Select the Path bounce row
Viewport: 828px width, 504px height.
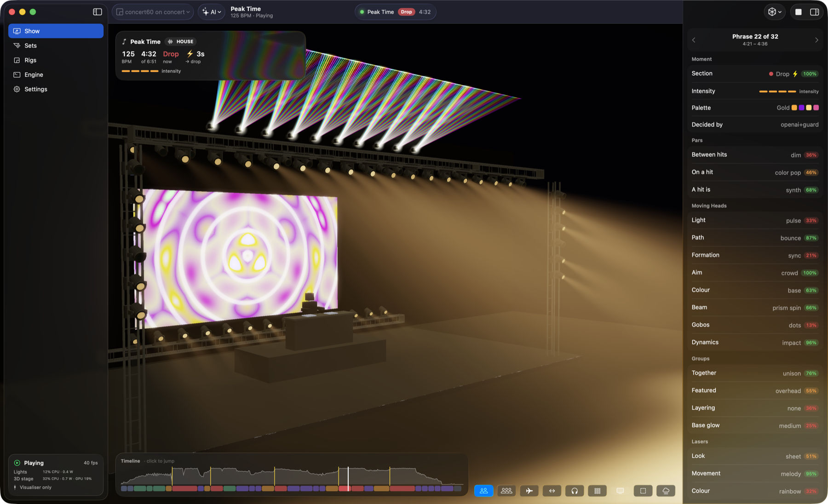pyautogui.click(x=755, y=238)
